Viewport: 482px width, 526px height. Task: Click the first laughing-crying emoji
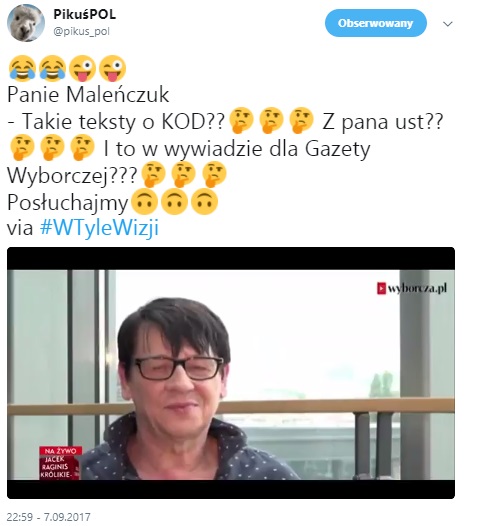point(22,69)
